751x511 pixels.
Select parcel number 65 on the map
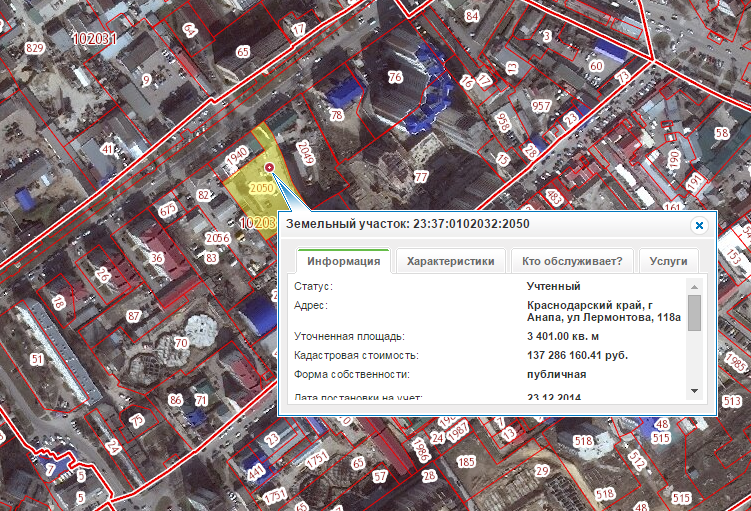click(242, 51)
